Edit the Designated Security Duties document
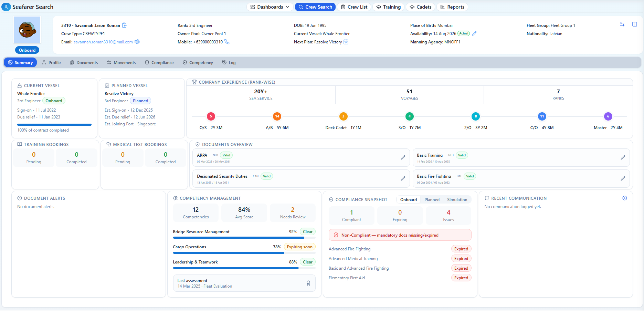644x311 pixels. coord(403,178)
